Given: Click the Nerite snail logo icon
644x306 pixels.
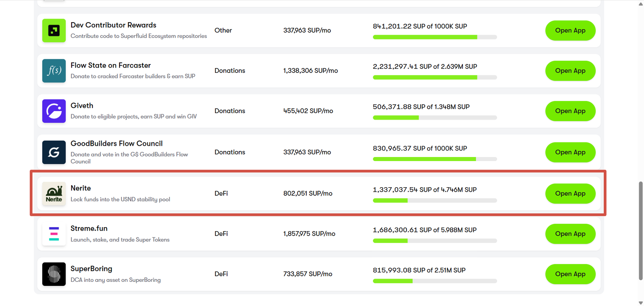Looking at the screenshot, I should click(54, 194).
